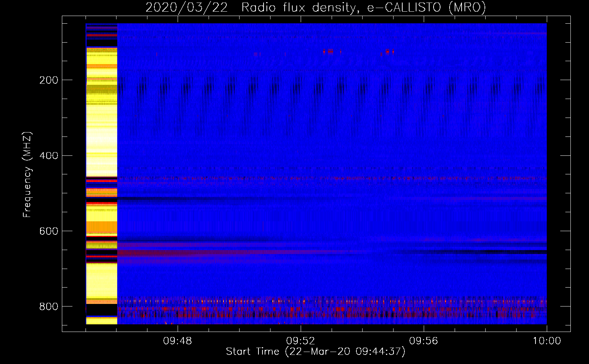Select the 400 frequency tick label
Image resolution: width=589 pixels, height=364 pixels.
48,156
